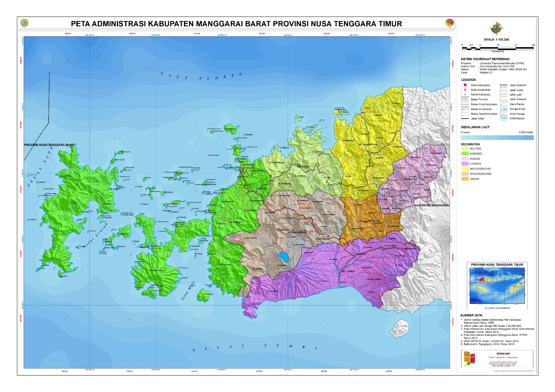Select the WELAK orange swatch
This screenshot has height=392, width=555.
(465, 179)
